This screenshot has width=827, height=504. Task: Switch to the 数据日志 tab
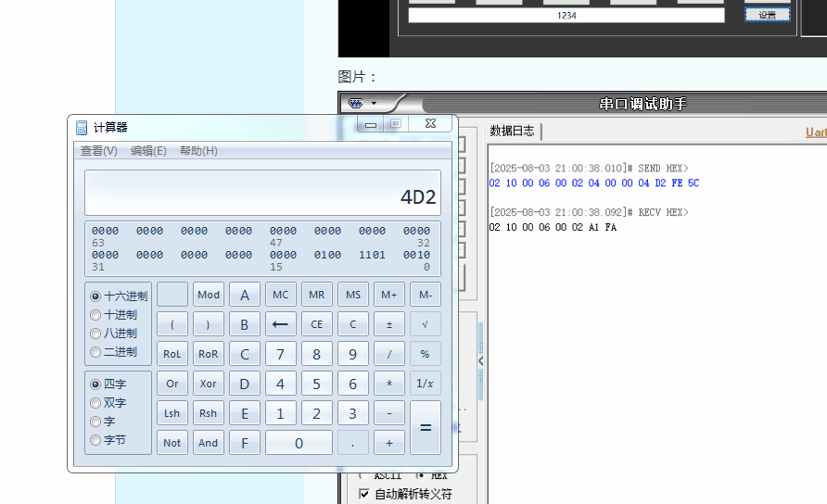(512, 131)
